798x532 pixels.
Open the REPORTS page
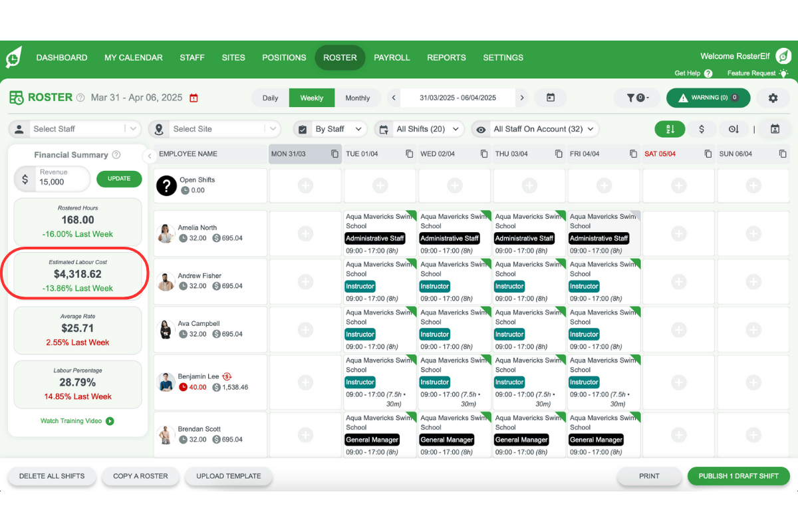pos(446,57)
